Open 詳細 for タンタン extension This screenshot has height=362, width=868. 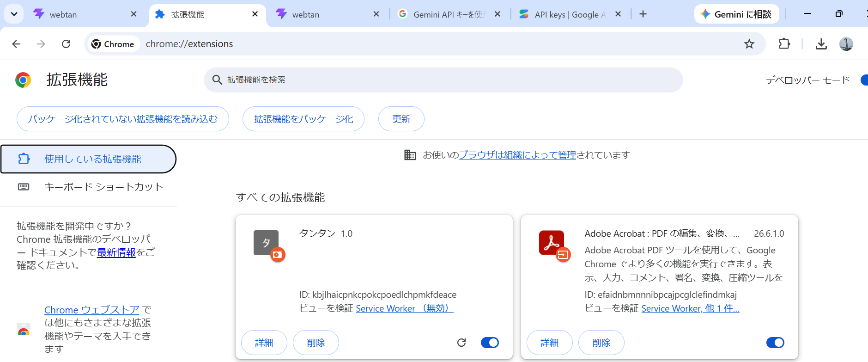click(x=264, y=343)
